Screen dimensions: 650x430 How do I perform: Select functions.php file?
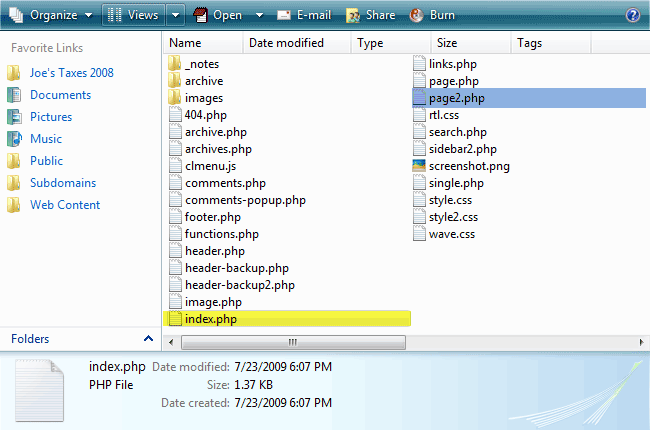tap(214, 234)
